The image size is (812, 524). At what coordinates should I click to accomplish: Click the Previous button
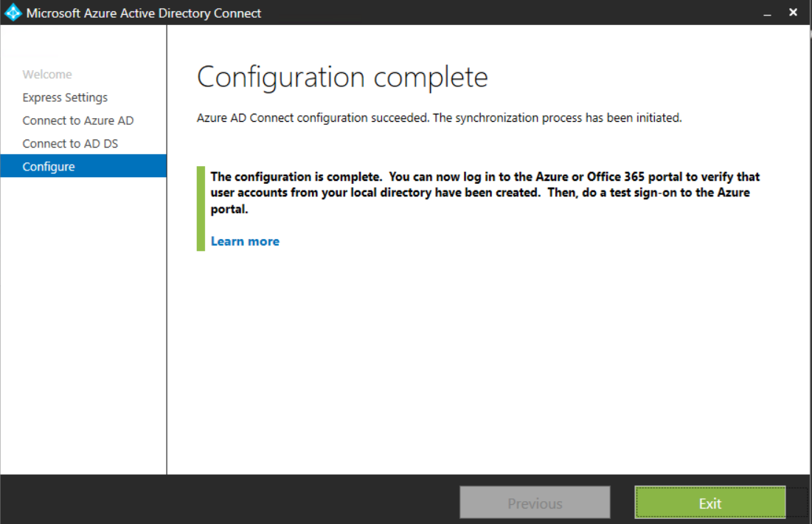(534, 502)
